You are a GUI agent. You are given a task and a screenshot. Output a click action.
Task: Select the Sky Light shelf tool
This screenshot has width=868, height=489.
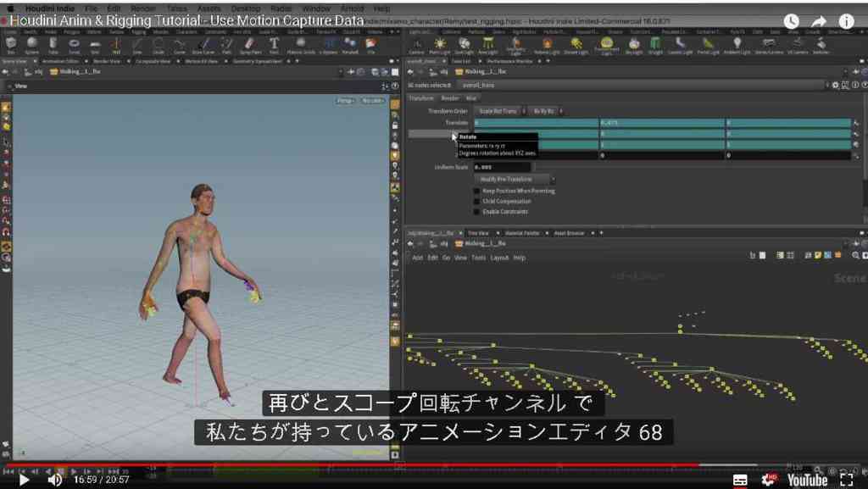point(634,46)
